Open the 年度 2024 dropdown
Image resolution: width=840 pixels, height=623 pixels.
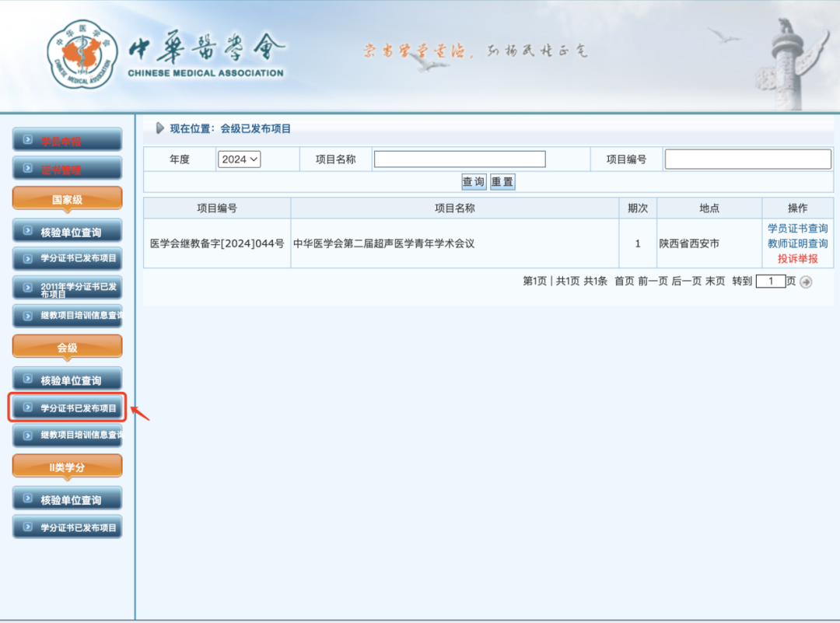239,159
